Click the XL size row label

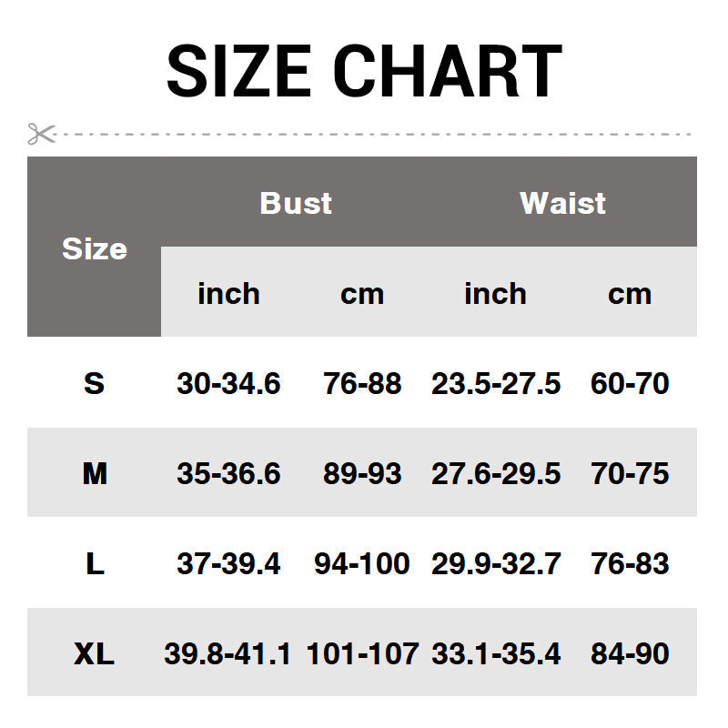pyautogui.click(x=95, y=653)
